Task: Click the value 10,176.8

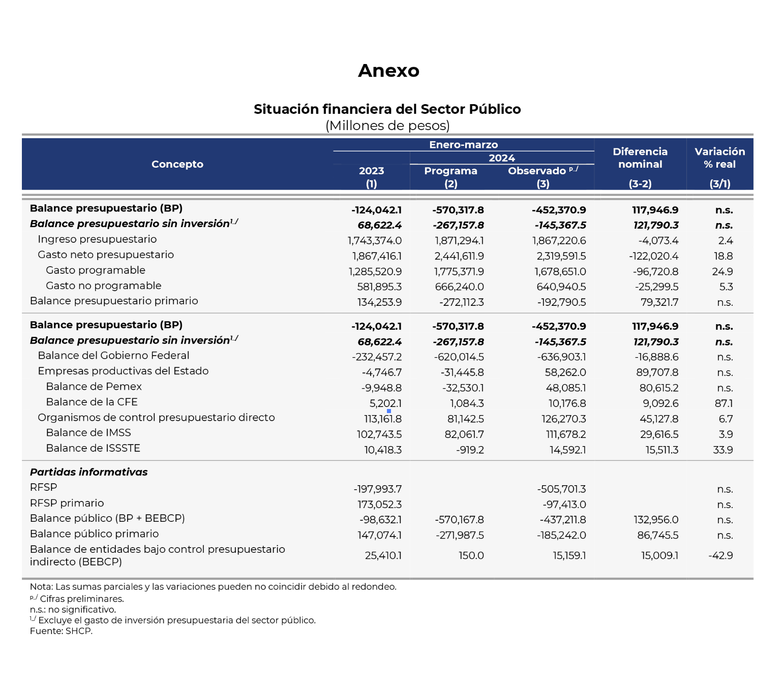Action: point(567,403)
